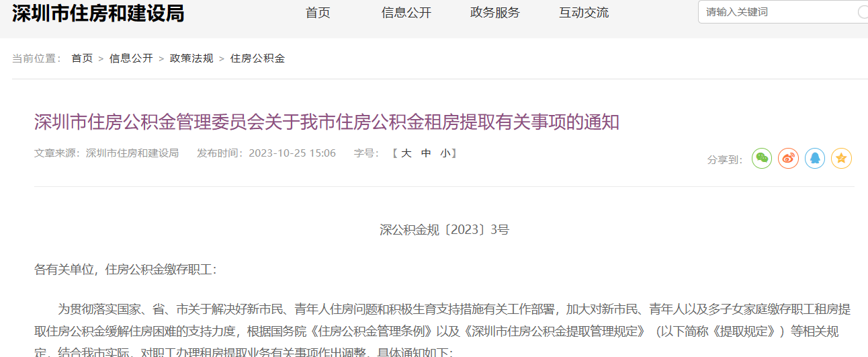This screenshot has width=868, height=357.
Task: Go to 住房公积金 in breadcrumb
Action: coord(258,58)
